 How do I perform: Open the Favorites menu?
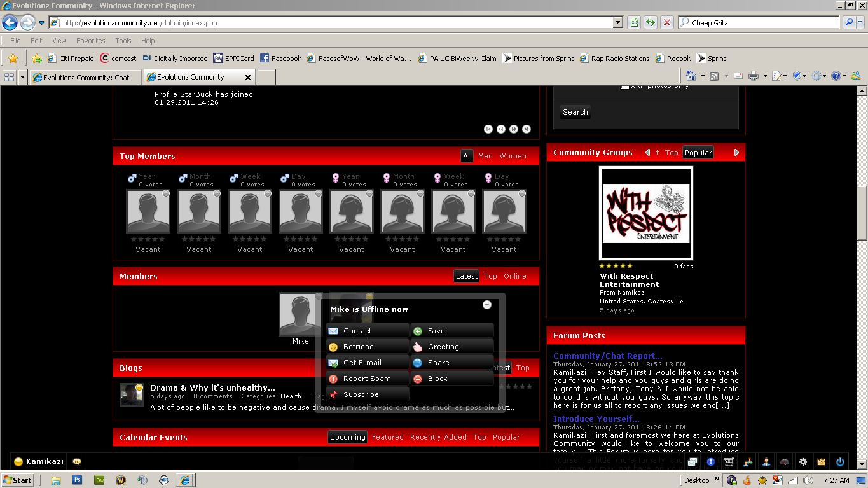pyautogui.click(x=90, y=41)
